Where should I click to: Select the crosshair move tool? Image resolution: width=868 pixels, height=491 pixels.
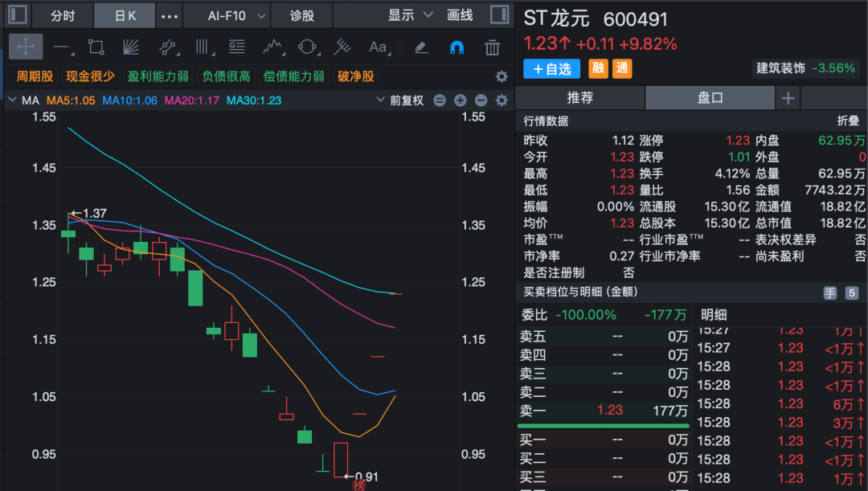(26, 47)
